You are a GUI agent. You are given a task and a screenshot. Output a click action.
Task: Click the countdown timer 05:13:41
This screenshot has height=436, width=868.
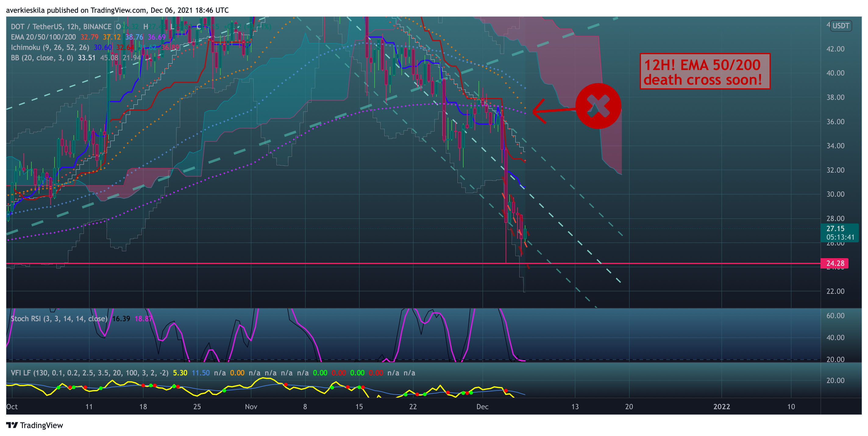pyautogui.click(x=840, y=237)
